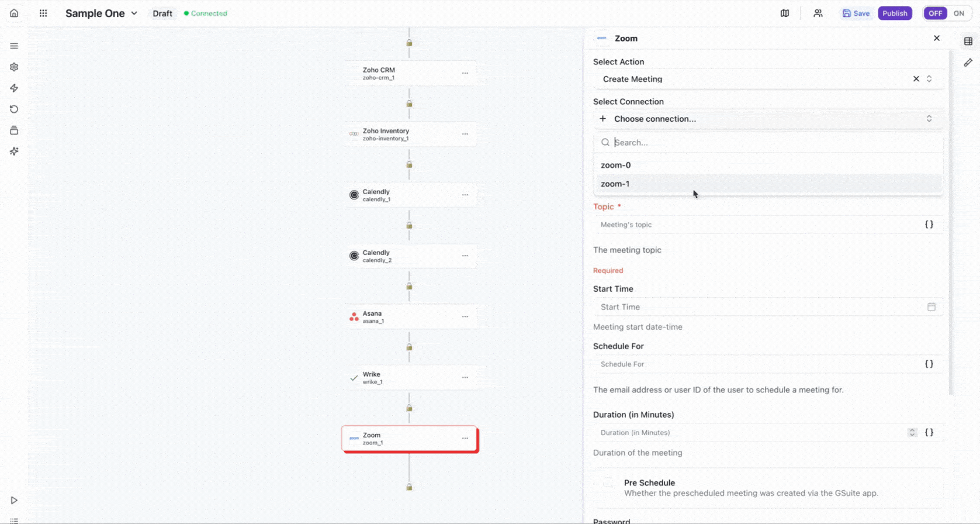Click the sparkle AI icon in sidebar
Screen dimensions: 980x524
pyautogui.click(x=14, y=151)
